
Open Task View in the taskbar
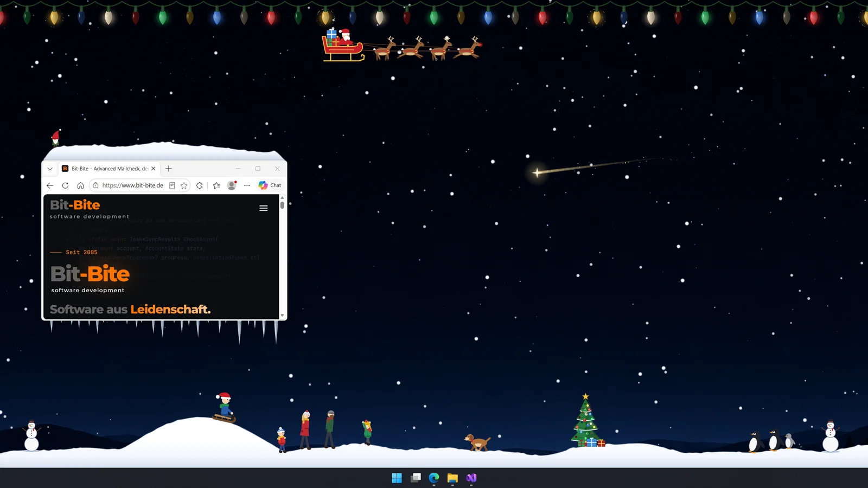click(x=416, y=478)
